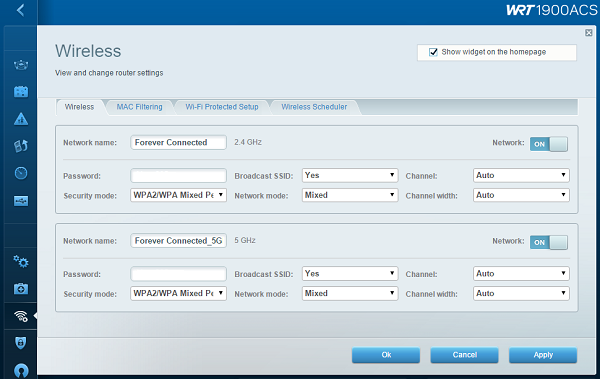The height and width of the screenshot is (379, 600).
Task: Switch to the Wireless tab
Action: point(79,107)
